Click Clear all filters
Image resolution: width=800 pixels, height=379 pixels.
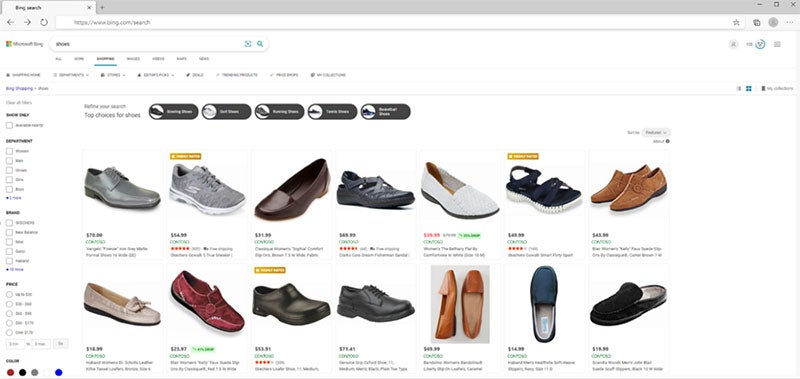tap(18, 103)
